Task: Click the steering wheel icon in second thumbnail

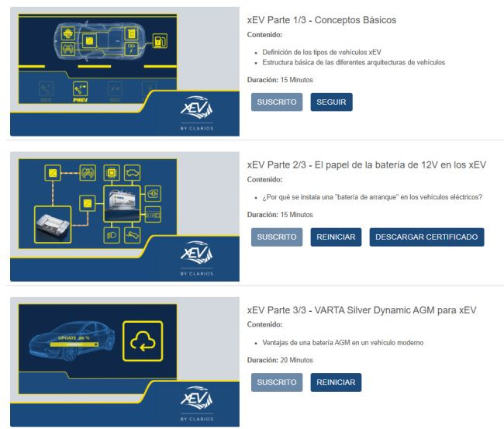Action: 88,173
